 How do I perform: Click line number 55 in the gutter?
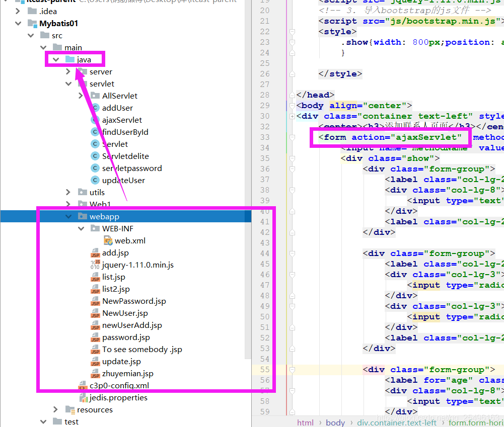coord(264,370)
